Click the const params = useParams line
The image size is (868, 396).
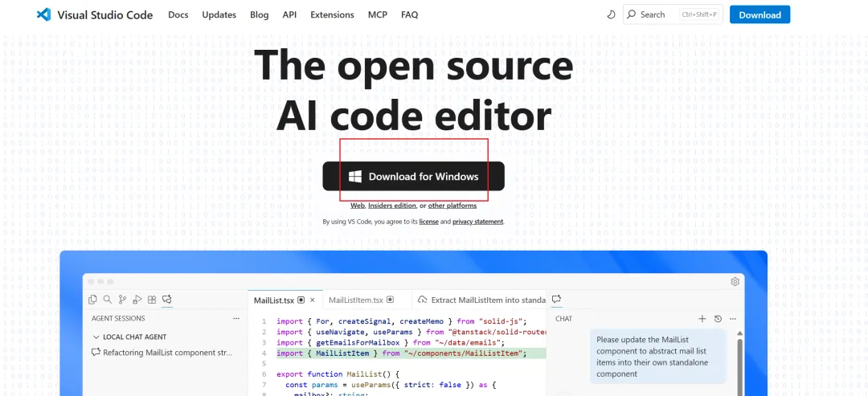[x=391, y=385]
